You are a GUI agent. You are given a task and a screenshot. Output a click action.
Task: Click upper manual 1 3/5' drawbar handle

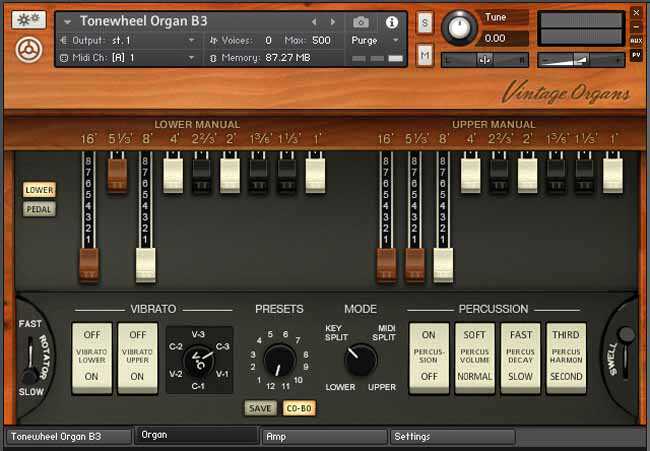point(556,175)
